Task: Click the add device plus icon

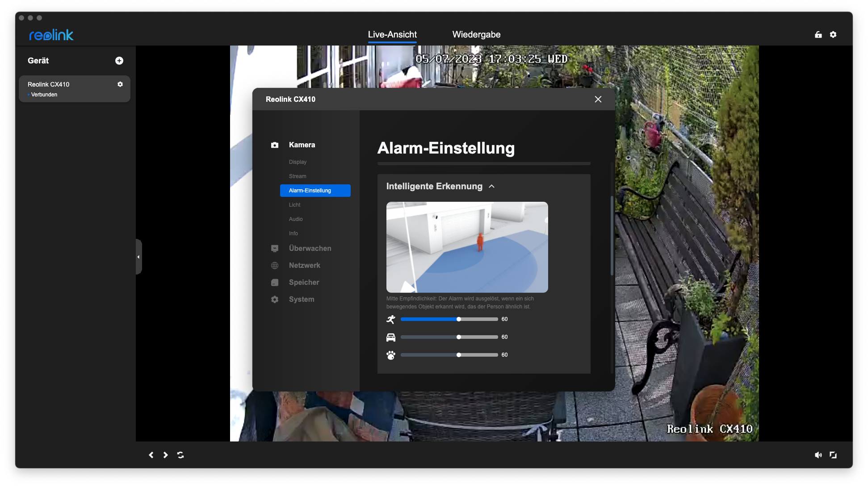Action: (x=119, y=61)
